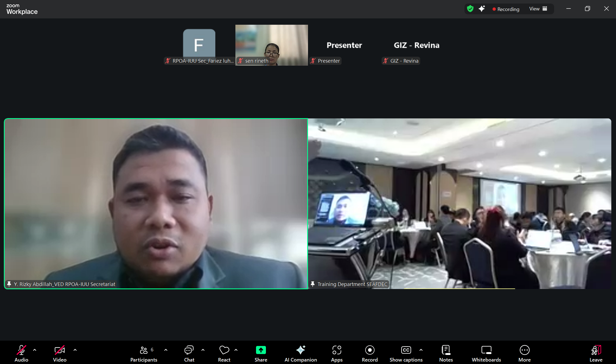The height and width of the screenshot is (364, 616).
Task: Expand video options arrow next to Video
Action: click(75, 350)
